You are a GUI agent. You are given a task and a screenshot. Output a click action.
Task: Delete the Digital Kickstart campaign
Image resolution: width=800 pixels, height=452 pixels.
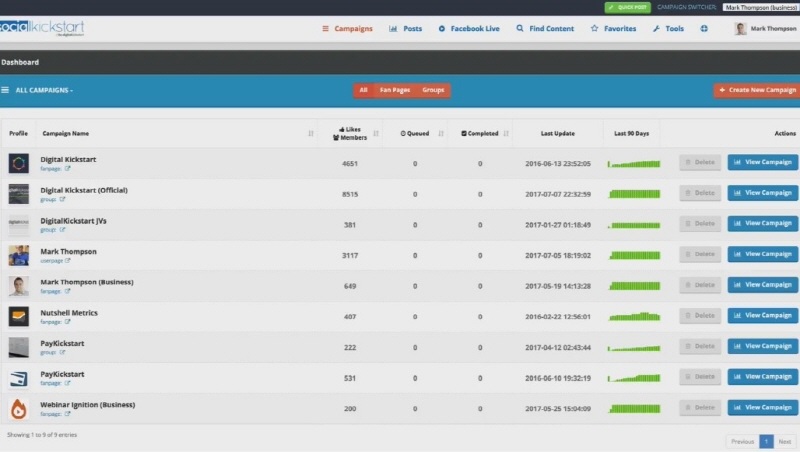point(700,162)
